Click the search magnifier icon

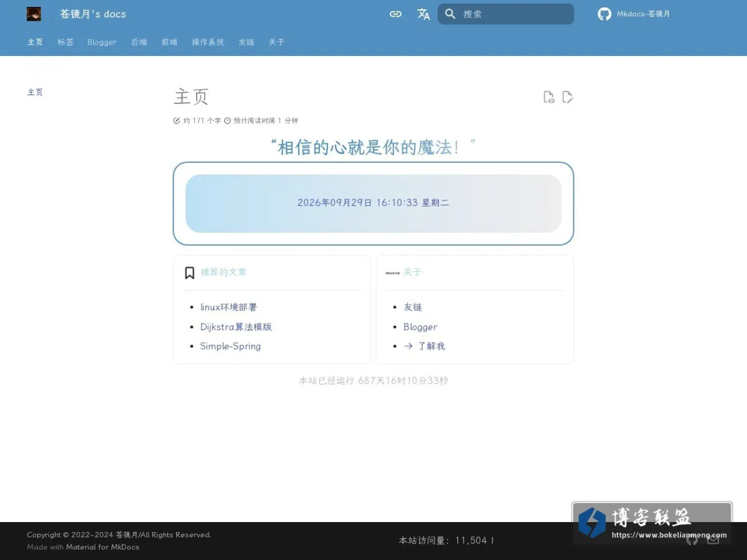tap(450, 14)
